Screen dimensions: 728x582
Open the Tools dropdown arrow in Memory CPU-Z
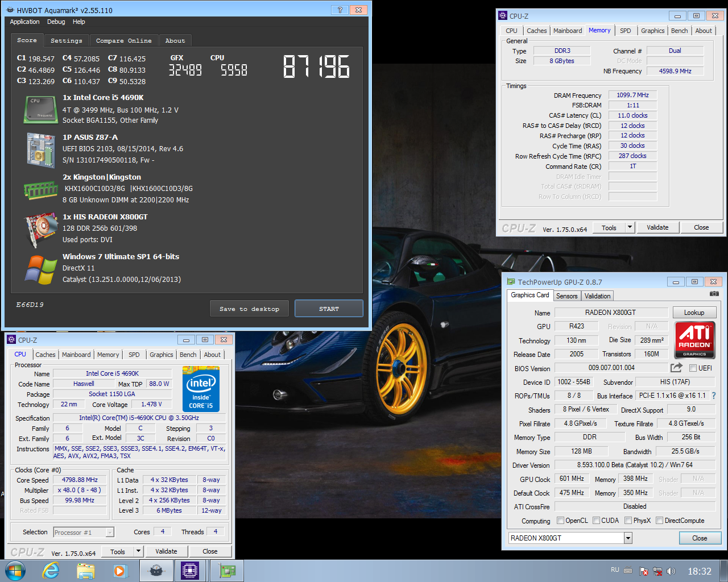[630, 227]
